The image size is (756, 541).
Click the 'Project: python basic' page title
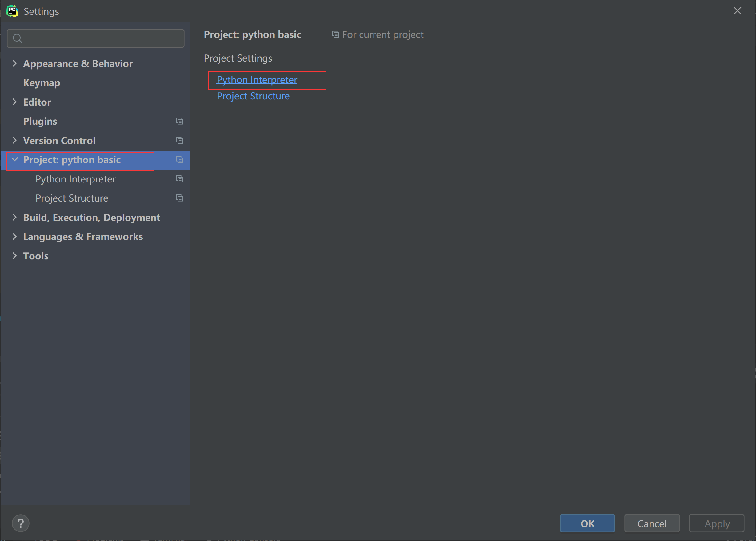tap(252, 34)
